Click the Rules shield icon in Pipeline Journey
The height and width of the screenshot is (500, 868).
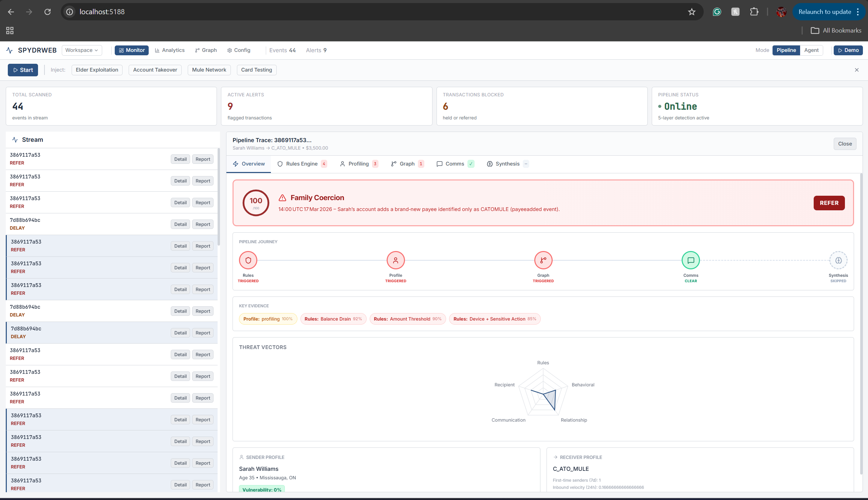click(248, 260)
